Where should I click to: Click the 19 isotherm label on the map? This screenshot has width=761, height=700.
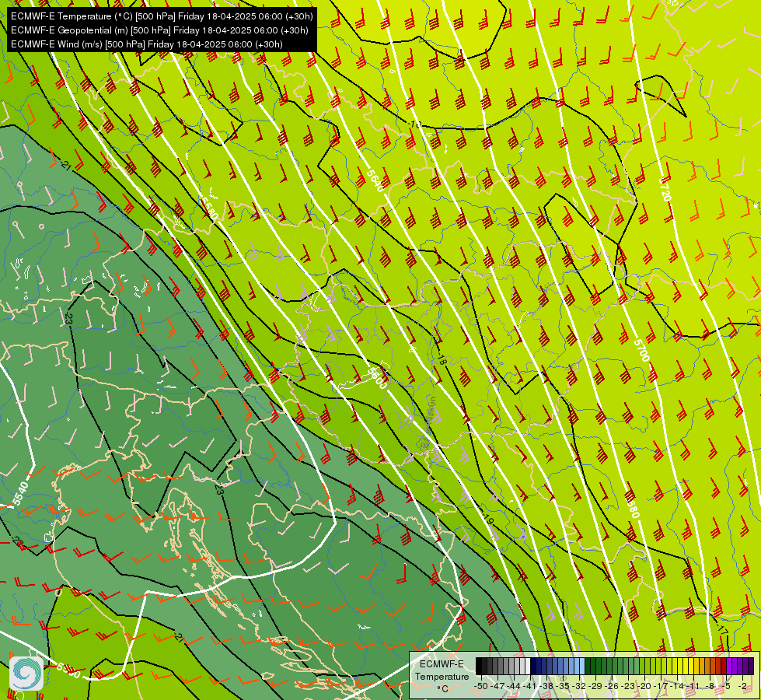488,520
